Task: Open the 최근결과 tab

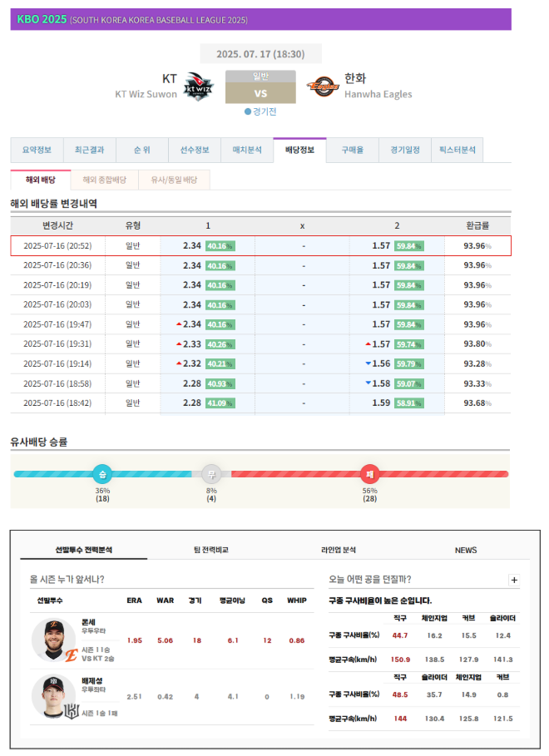Action: coord(89,150)
